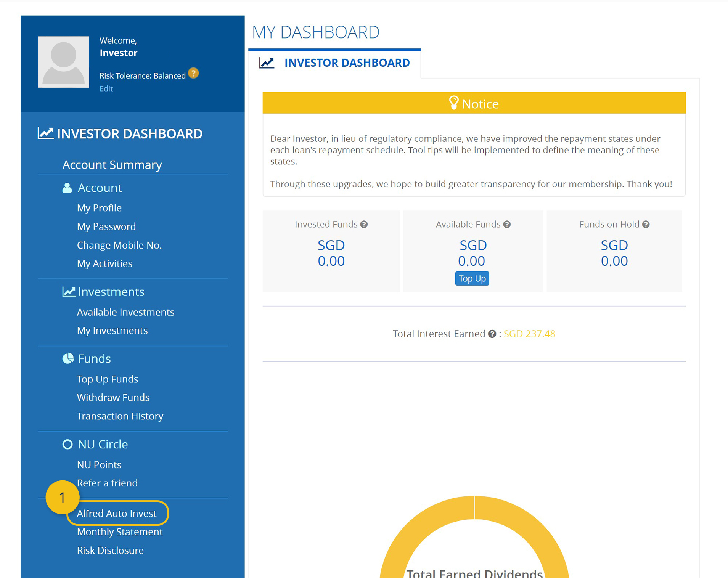This screenshot has width=728, height=578.
Task: View Monthly Statement
Action: [x=120, y=532]
